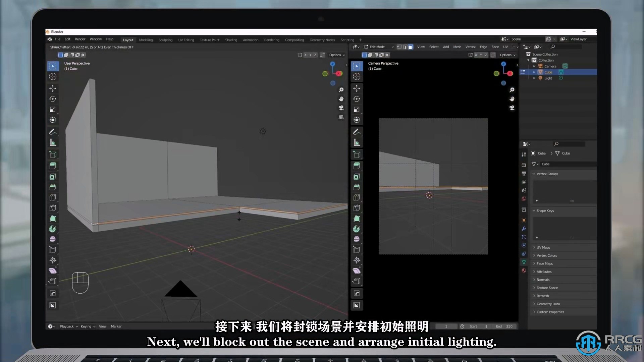The height and width of the screenshot is (362, 644).
Task: Select the Move tool in toolbar
Action: pos(52,87)
